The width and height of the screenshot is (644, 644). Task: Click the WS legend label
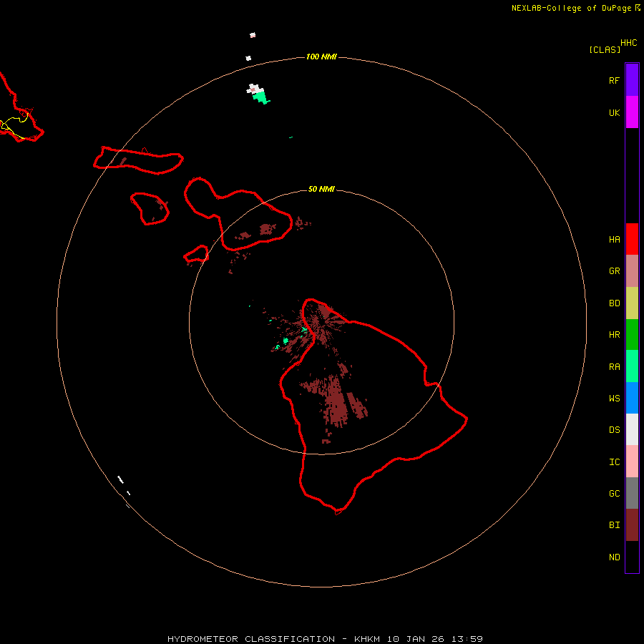(614, 398)
